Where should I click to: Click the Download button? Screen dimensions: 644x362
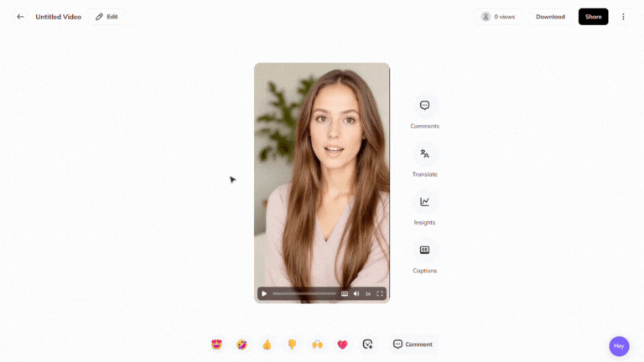click(550, 17)
